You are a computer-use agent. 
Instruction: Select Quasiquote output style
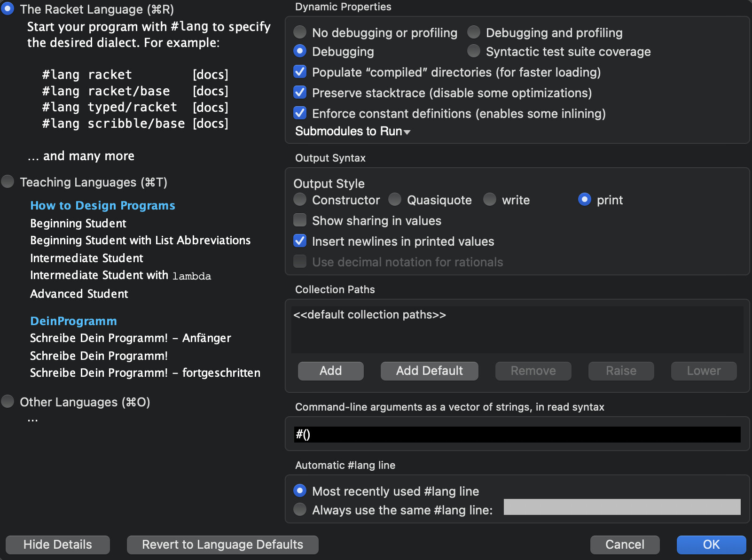(x=395, y=200)
